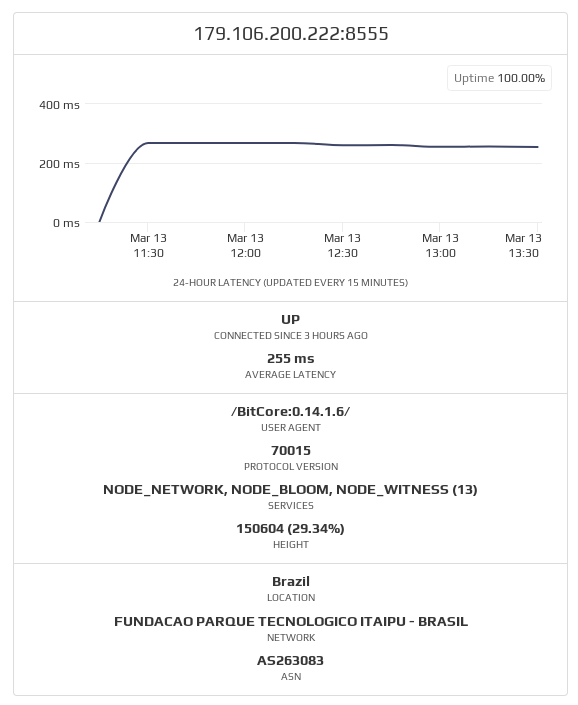The height and width of the screenshot is (705, 578).
Task: Click protocol version 70015
Action: (x=290, y=450)
